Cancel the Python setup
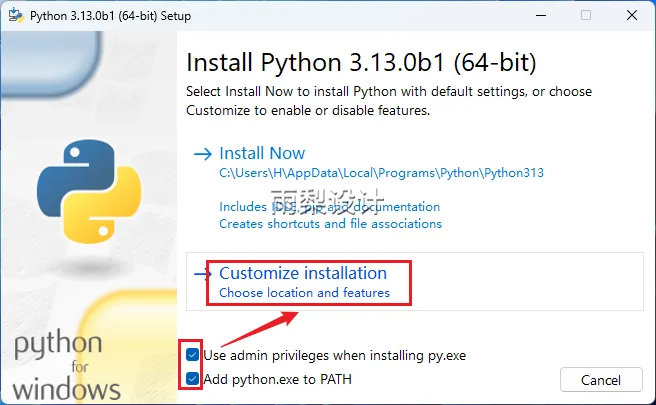The image size is (656, 405). [x=601, y=380]
